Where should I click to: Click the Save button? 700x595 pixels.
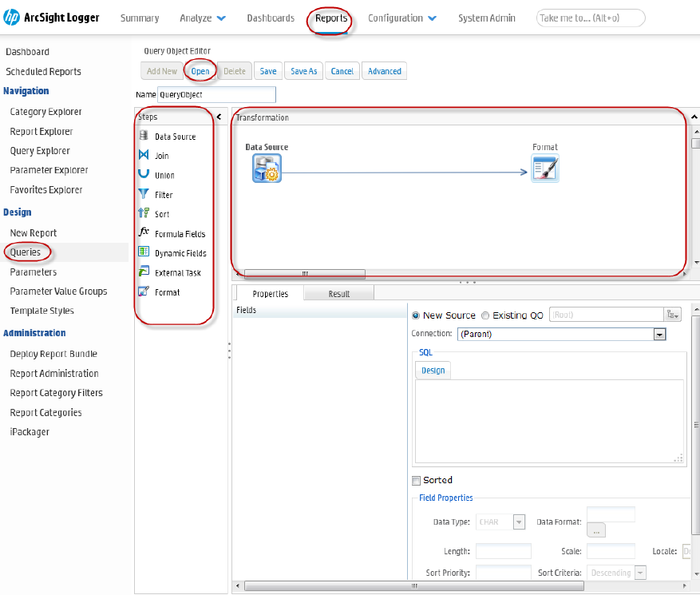[x=268, y=71]
